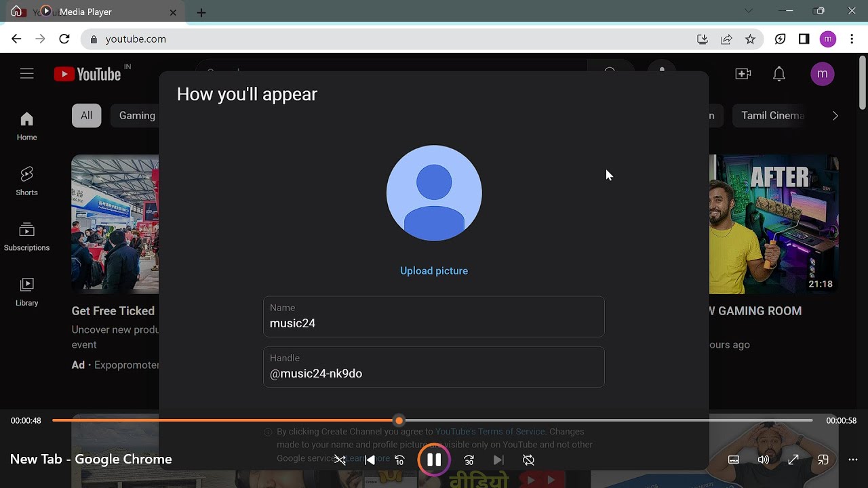Click Upload picture link
This screenshot has width=868, height=488.
(x=434, y=270)
